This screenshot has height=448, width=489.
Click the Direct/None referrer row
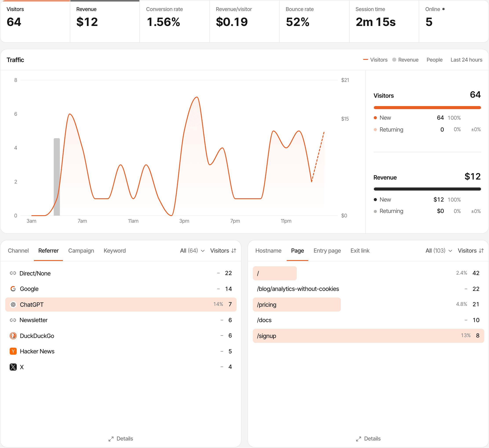click(x=121, y=273)
